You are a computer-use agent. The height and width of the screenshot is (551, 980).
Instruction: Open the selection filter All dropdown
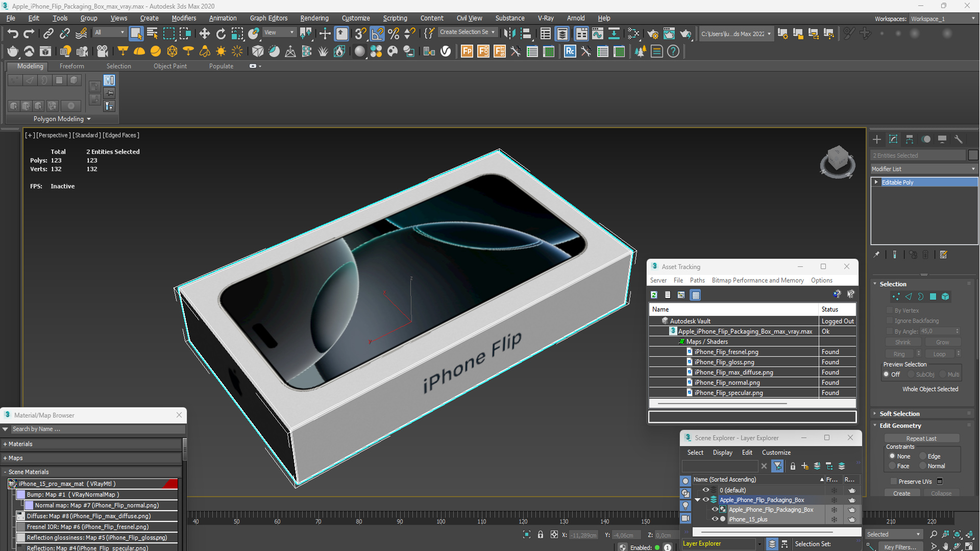109,33
